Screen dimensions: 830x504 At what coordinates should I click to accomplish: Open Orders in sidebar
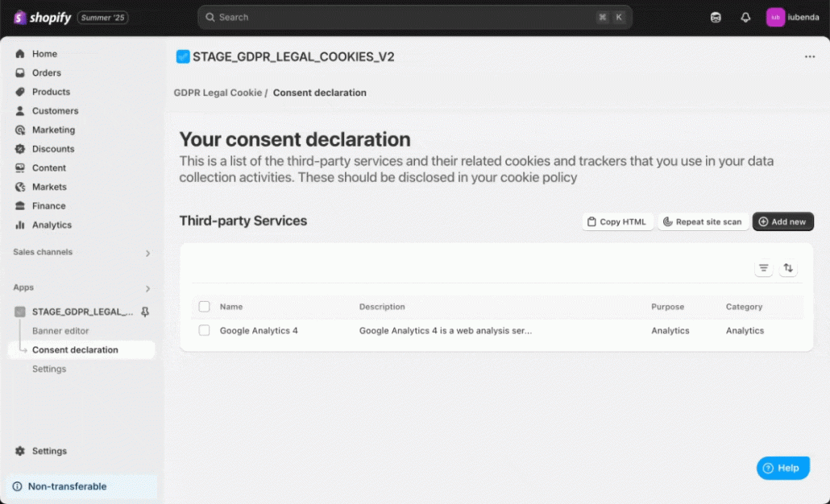pos(47,72)
